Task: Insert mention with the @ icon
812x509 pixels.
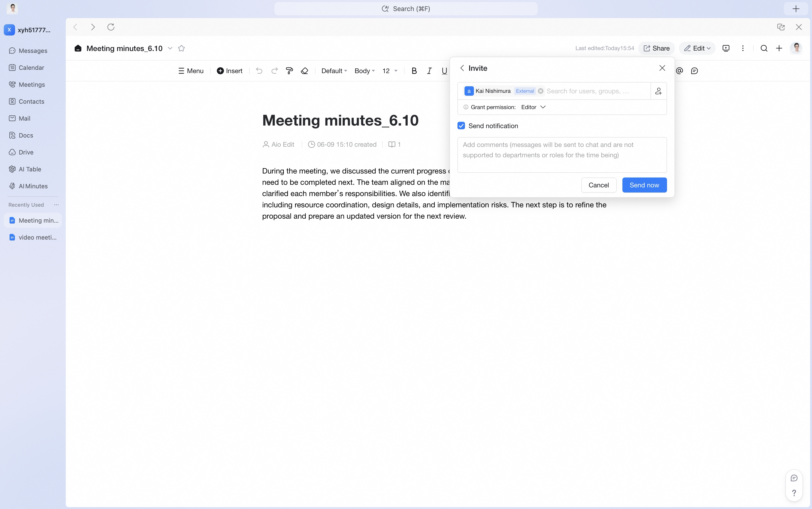Action: pos(679,71)
